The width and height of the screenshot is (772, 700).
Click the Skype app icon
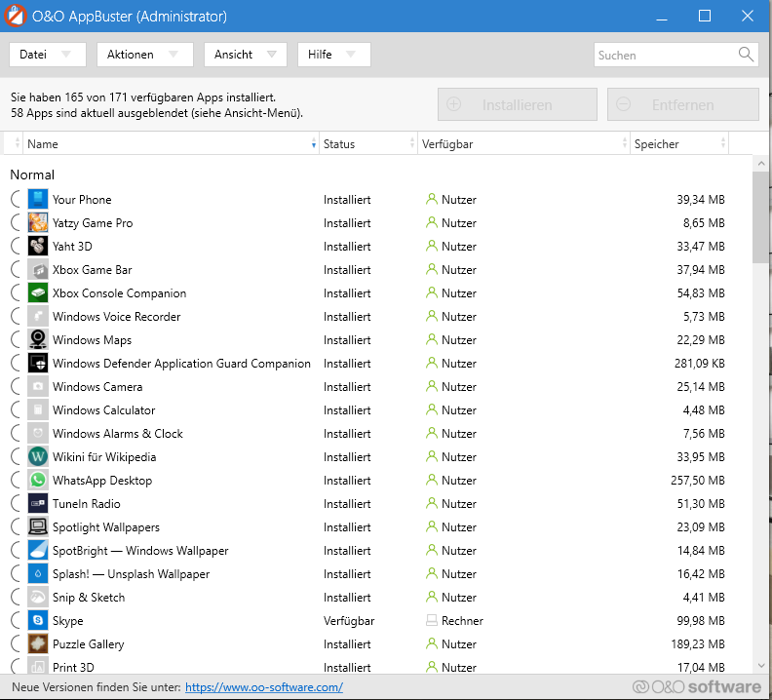pyautogui.click(x=38, y=621)
